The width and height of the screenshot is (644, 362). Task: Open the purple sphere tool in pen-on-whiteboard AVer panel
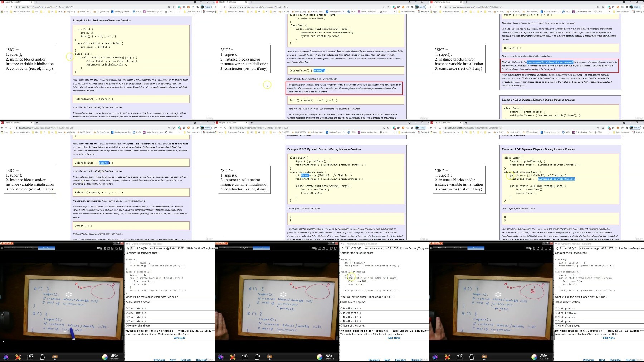(6, 357)
